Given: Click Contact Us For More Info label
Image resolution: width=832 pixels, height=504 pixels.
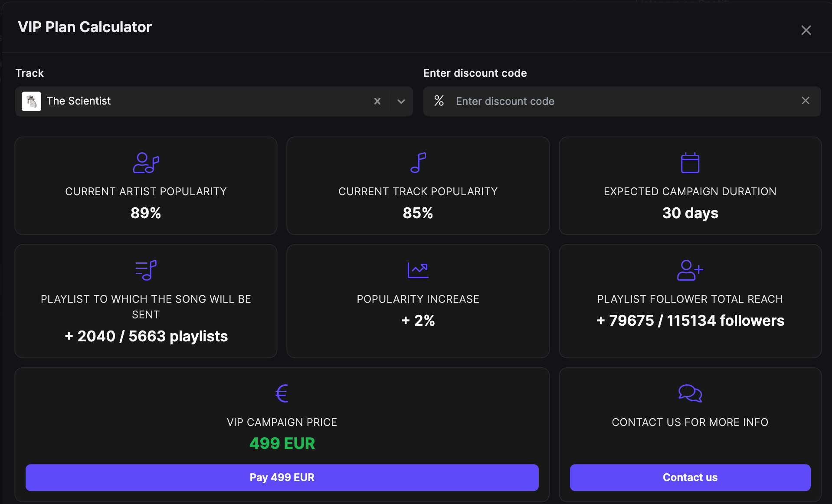Looking at the screenshot, I should [x=690, y=422].
